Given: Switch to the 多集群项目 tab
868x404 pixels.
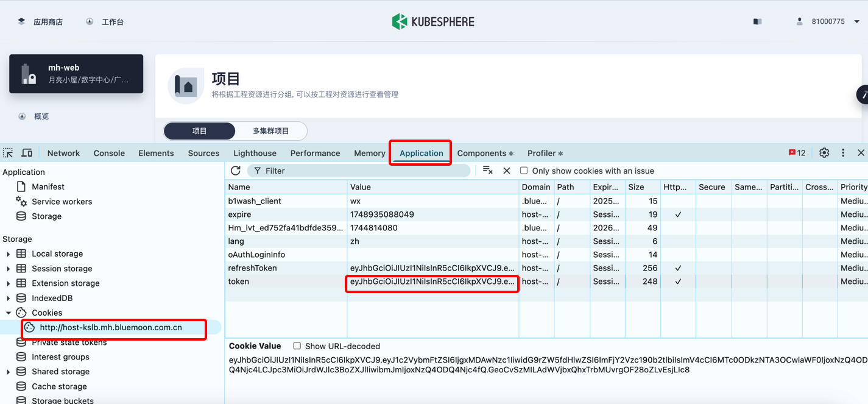Looking at the screenshot, I should pyautogui.click(x=271, y=131).
